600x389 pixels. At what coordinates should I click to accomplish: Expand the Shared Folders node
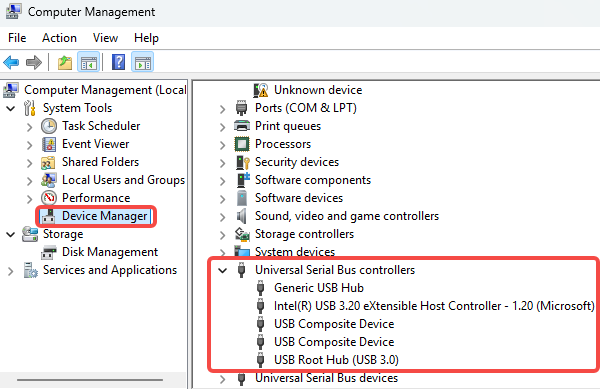pos(29,163)
